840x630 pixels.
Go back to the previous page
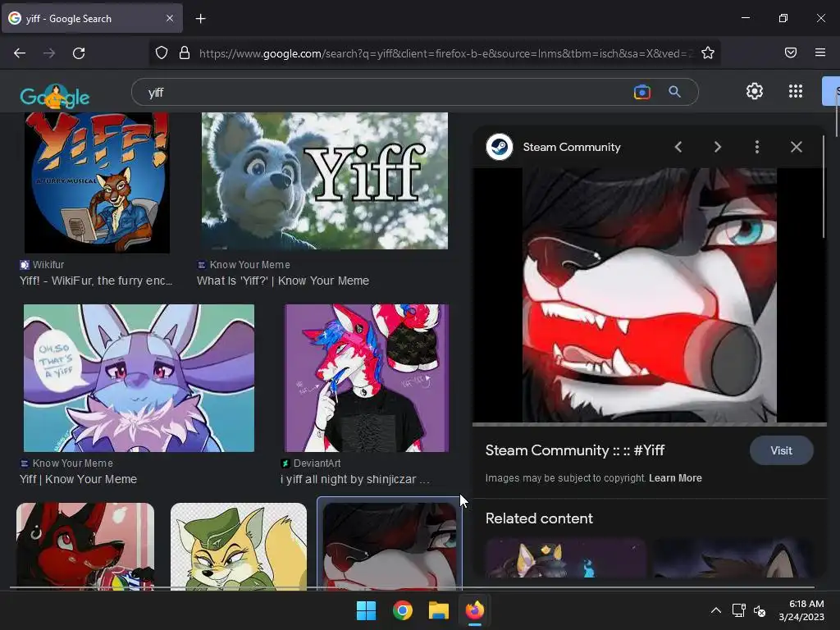click(20, 53)
